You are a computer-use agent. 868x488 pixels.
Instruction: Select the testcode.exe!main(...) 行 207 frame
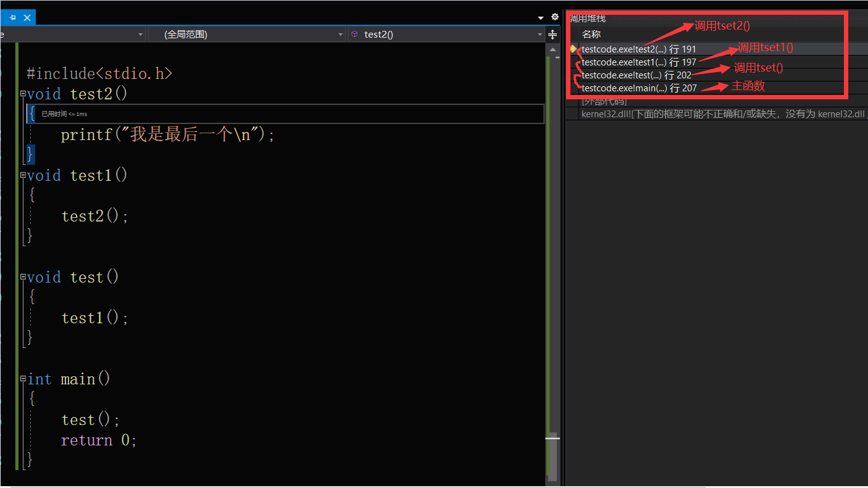click(x=639, y=88)
